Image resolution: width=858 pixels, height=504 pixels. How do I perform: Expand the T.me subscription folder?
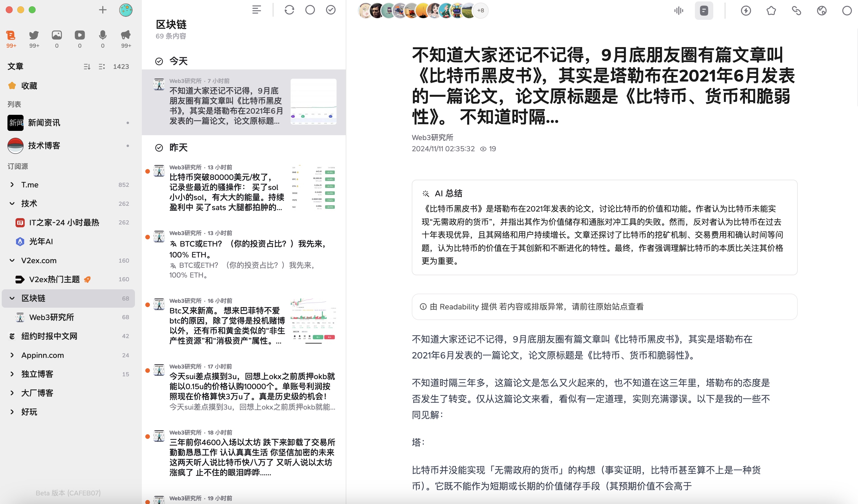click(x=12, y=185)
